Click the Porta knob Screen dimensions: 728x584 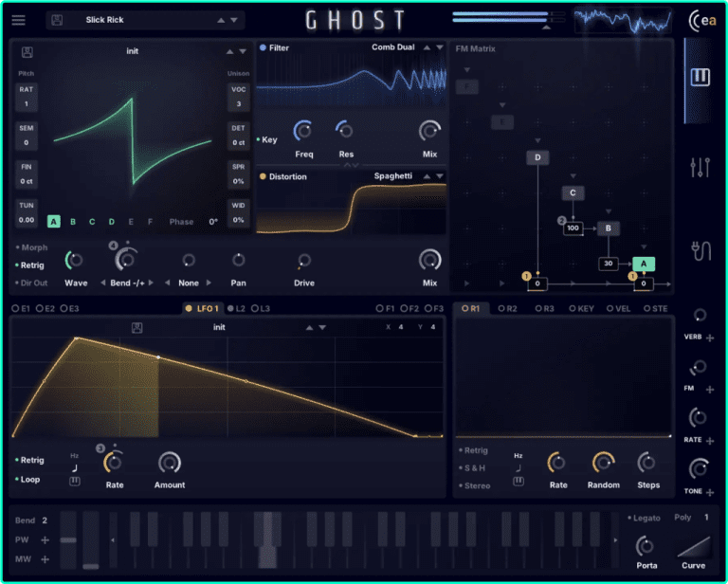[x=646, y=546]
